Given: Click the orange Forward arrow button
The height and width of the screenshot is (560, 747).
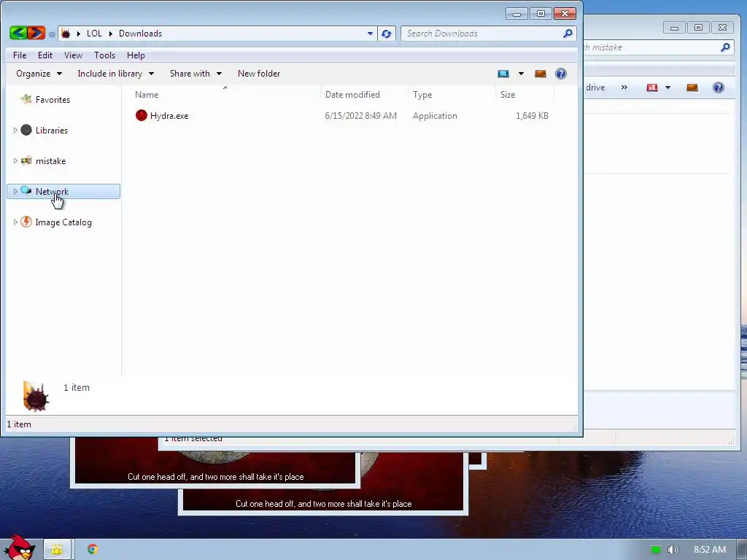Looking at the screenshot, I should tap(36, 33).
